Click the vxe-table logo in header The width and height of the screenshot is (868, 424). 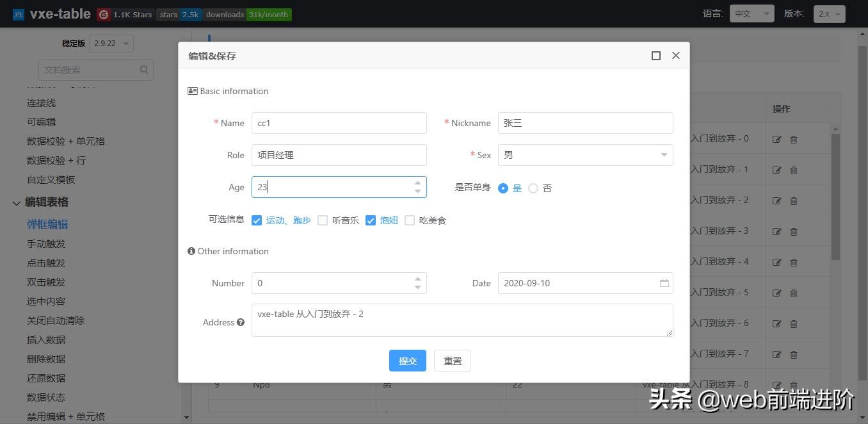click(x=19, y=14)
